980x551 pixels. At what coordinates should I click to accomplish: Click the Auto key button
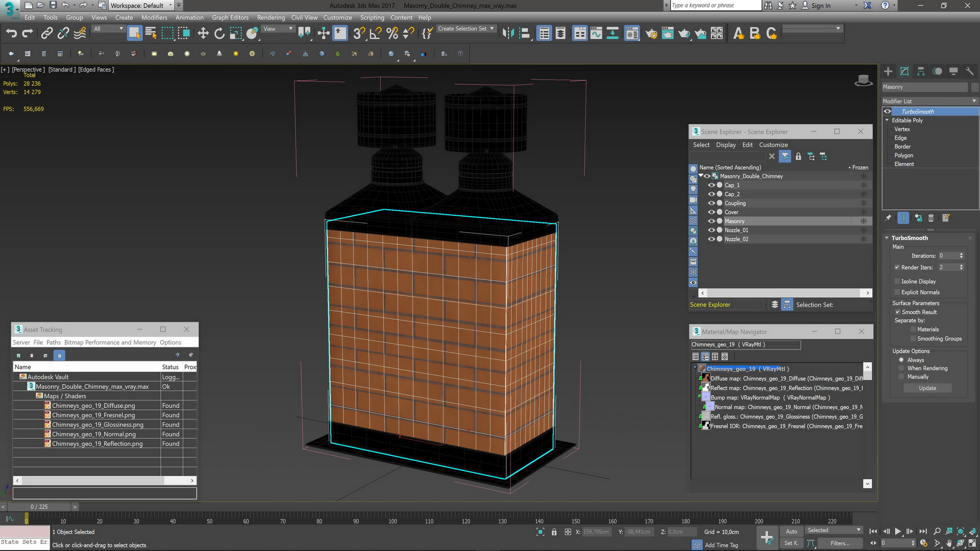point(791,531)
